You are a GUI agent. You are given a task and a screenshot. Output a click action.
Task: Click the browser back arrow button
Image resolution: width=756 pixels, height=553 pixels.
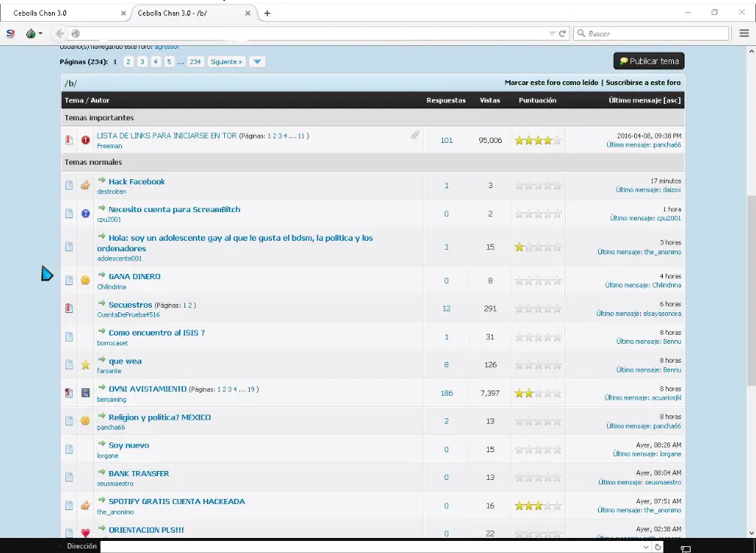[x=59, y=33]
